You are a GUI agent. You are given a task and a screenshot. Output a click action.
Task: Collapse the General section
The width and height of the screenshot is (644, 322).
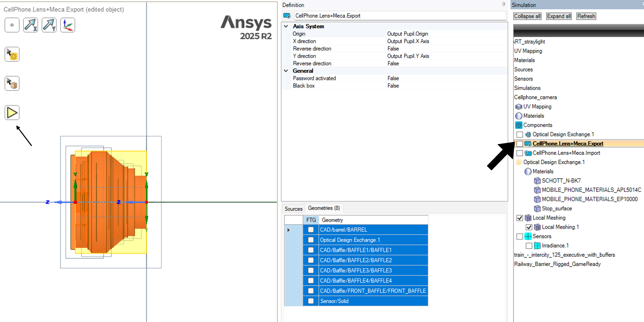click(x=286, y=71)
